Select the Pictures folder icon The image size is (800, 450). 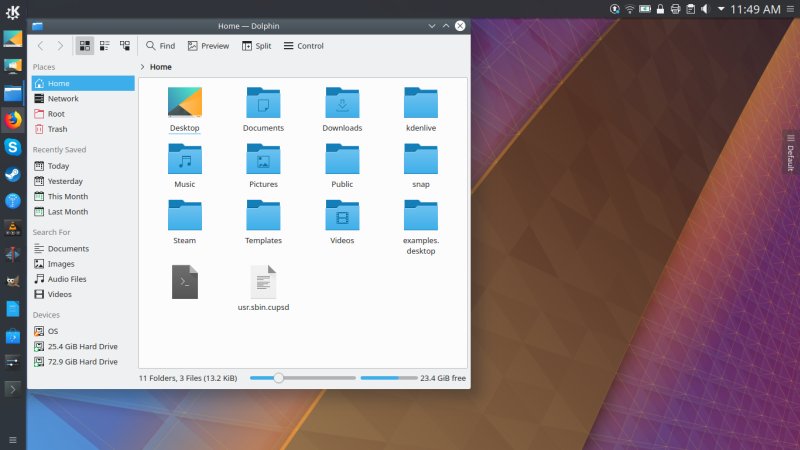coord(263,159)
